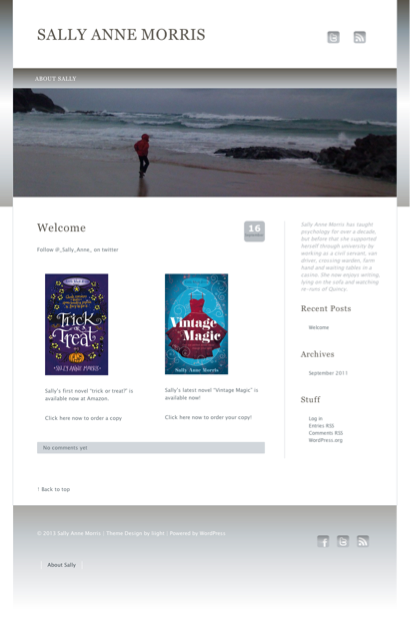Open the RSS icon in the footer
The width and height of the screenshot is (410, 633).
(x=363, y=541)
